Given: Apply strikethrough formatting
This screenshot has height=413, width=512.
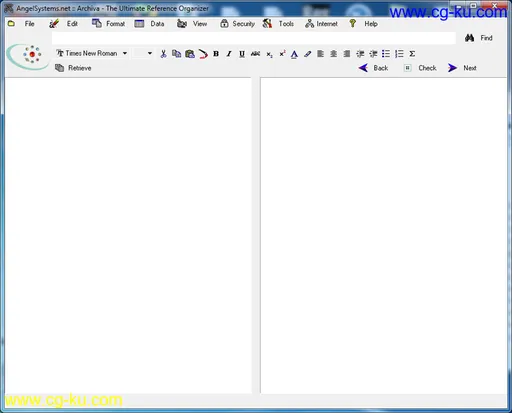Looking at the screenshot, I should [x=255, y=54].
